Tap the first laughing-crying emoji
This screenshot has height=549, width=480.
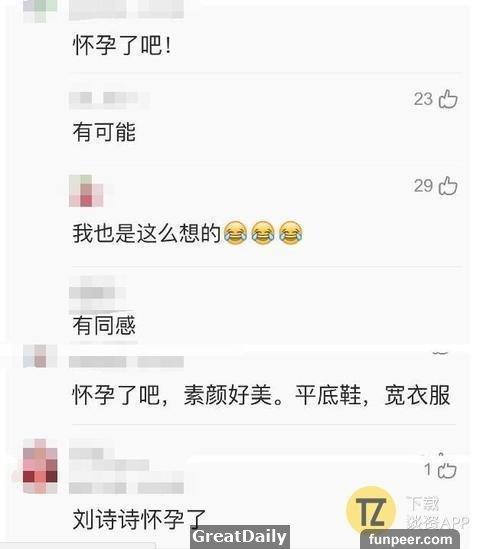click(x=235, y=232)
